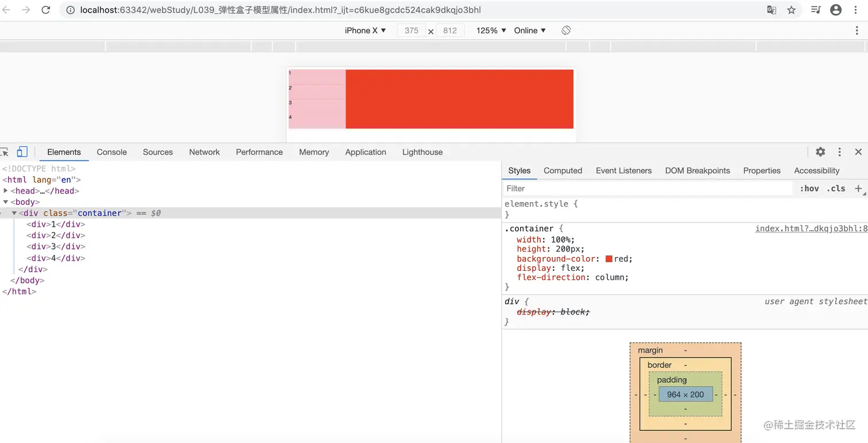
Task: View site information icon in address bar
Action: [70, 10]
